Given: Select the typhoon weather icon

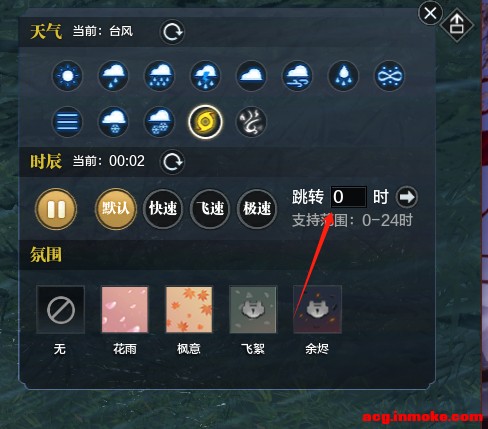Looking at the screenshot, I should click(x=205, y=122).
